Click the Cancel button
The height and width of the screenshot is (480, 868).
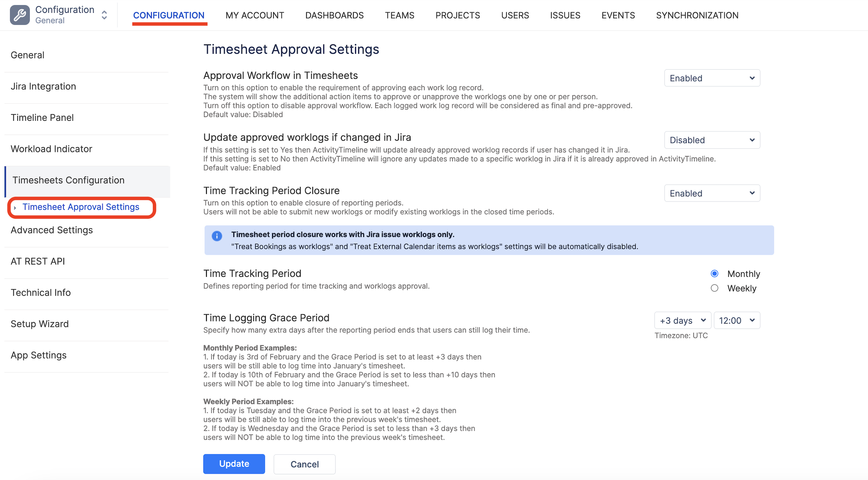pos(304,464)
